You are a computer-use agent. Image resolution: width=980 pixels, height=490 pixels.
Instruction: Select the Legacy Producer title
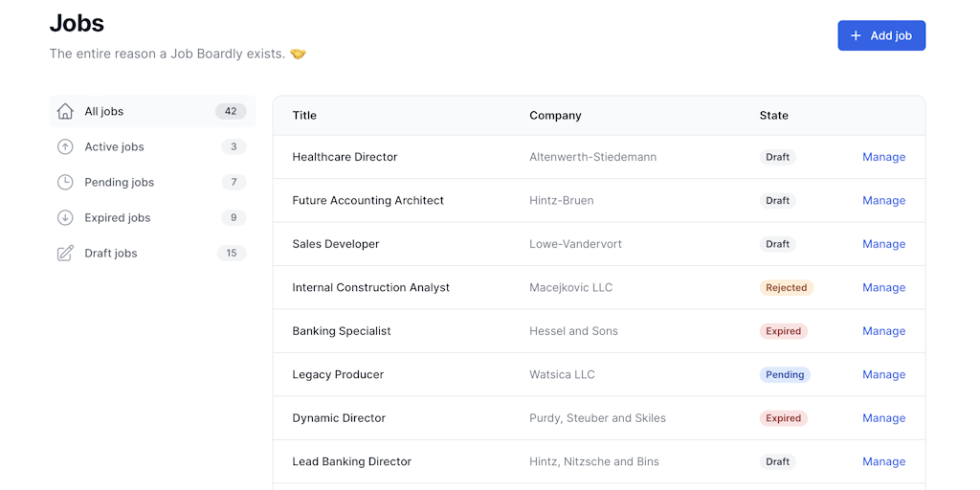click(x=338, y=374)
